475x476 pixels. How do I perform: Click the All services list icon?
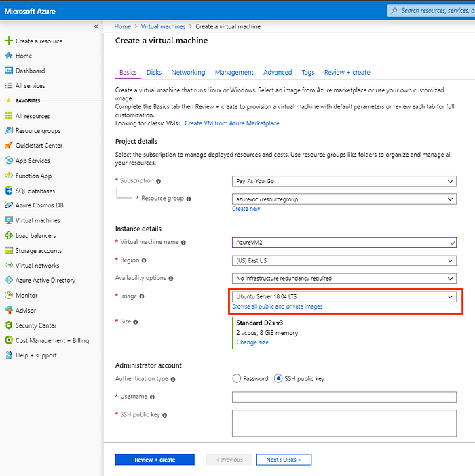9,85
